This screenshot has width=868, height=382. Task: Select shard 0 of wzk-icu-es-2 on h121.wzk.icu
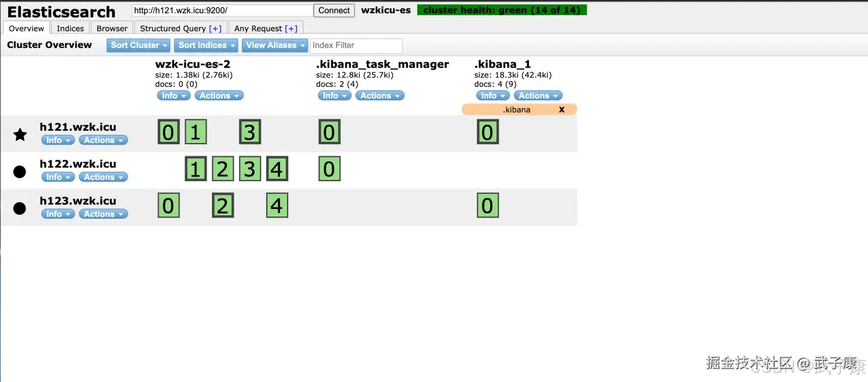pyautogui.click(x=168, y=131)
